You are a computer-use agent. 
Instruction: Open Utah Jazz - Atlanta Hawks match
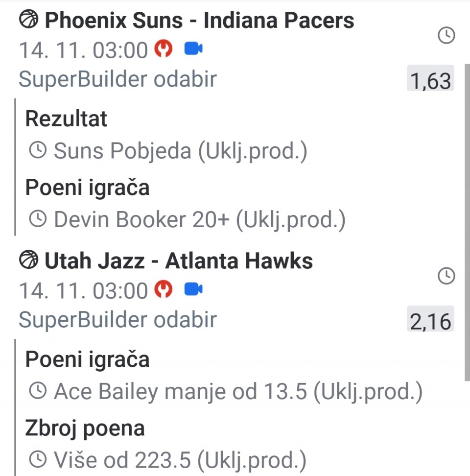click(179, 261)
